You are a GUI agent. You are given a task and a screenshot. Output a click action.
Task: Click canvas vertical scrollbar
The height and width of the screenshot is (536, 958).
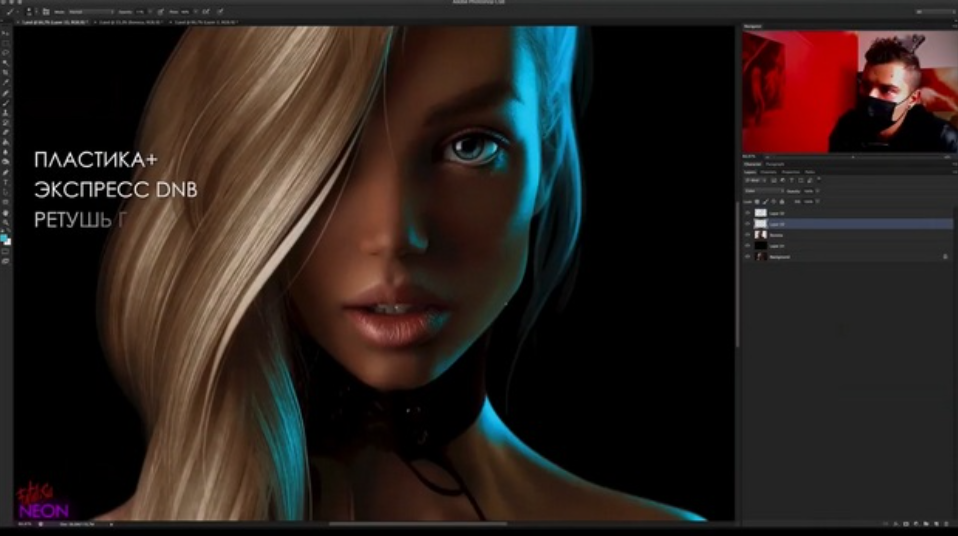[x=737, y=275]
